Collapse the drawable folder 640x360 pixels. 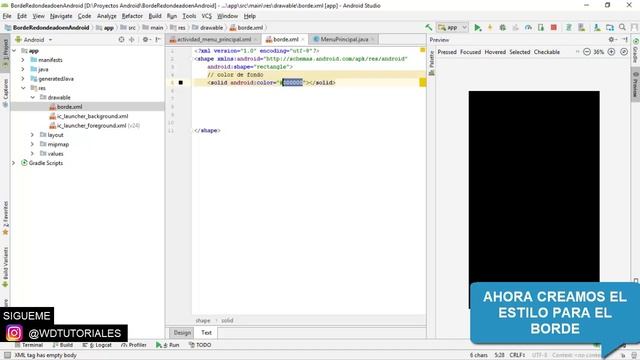(33, 98)
